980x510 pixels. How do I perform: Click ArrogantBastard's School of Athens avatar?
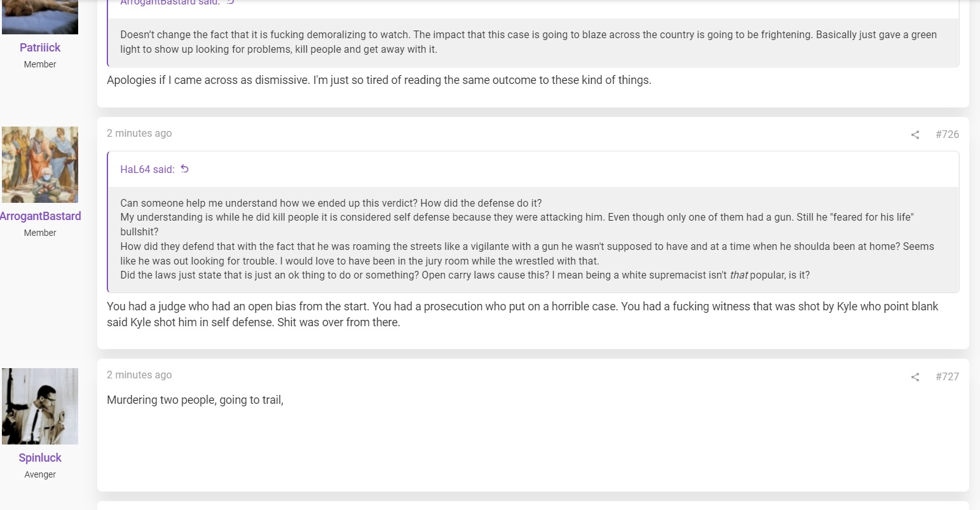[40, 165]
